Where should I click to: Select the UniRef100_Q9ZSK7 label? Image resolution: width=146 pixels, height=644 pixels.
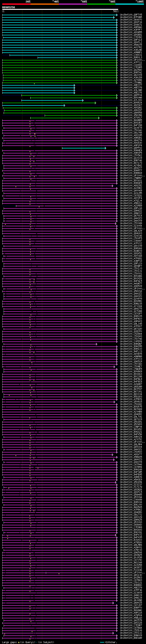[131, 105]
